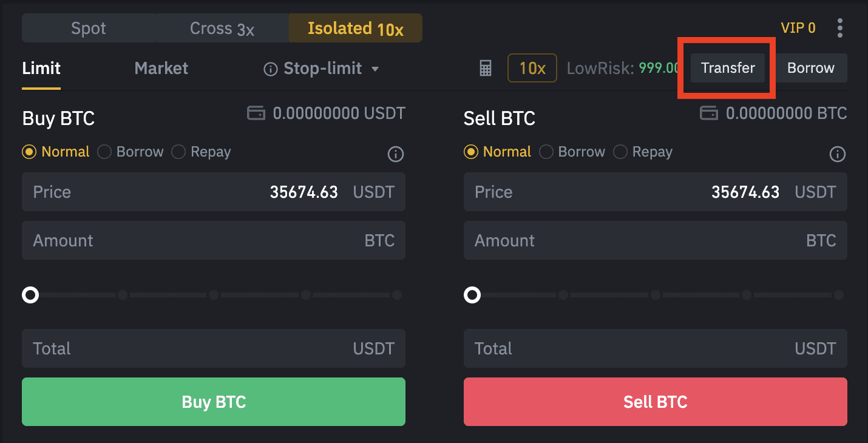Click the Transfer button
The image size is (868, 443).
pos(728,68)
